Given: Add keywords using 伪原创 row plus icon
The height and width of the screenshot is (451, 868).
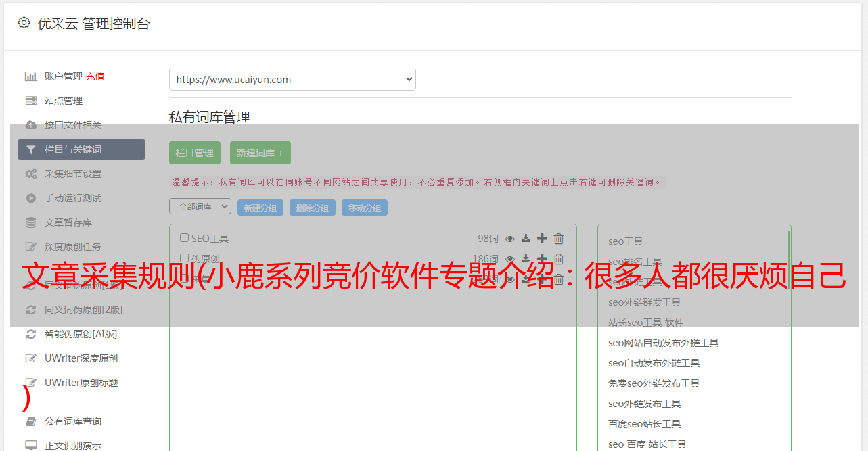Looking at the screenshot, I should 542,258.
